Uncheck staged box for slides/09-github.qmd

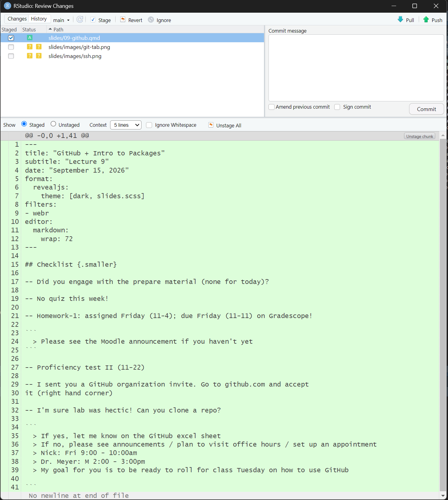(11, 38)
